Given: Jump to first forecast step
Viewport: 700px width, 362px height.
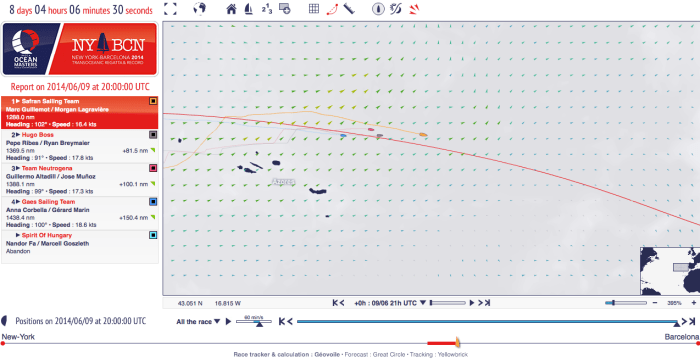Looking at the screenshot, I should pyautogui.click(x=335, y=303).
